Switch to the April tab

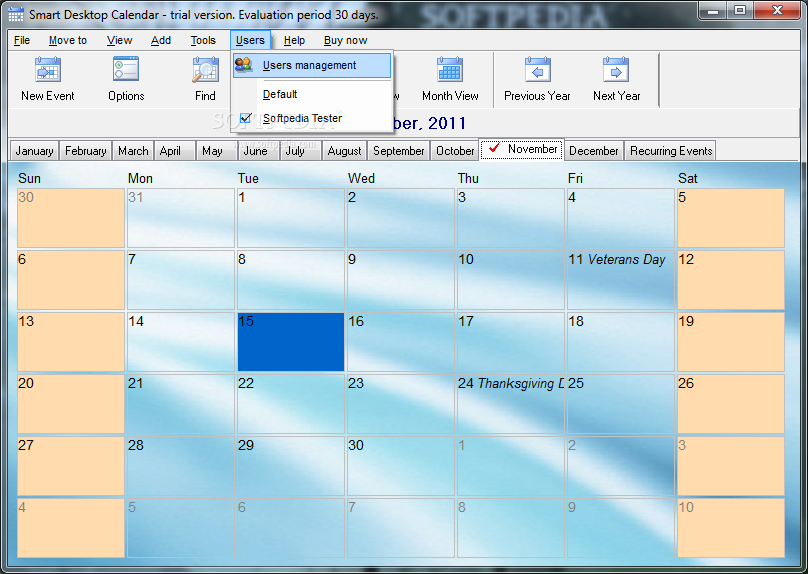point(175,151)
